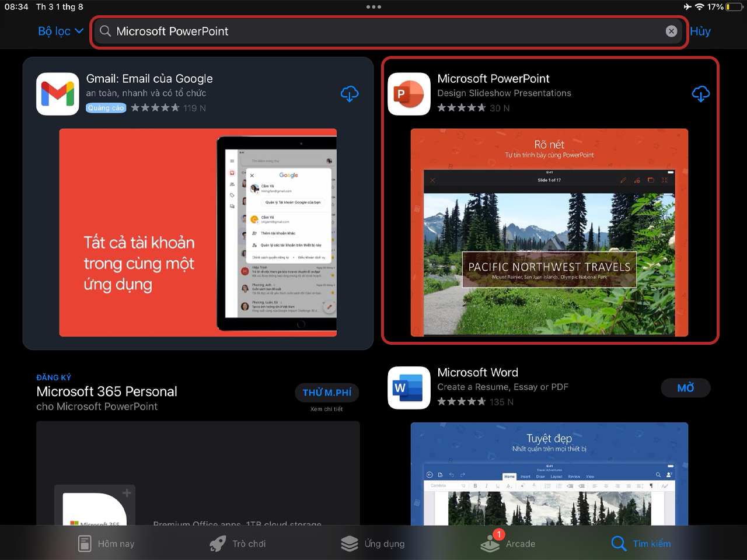Download Gmail with the cloud icon
The width and height of the screenshot is (747, 560).
pos(349,94)
